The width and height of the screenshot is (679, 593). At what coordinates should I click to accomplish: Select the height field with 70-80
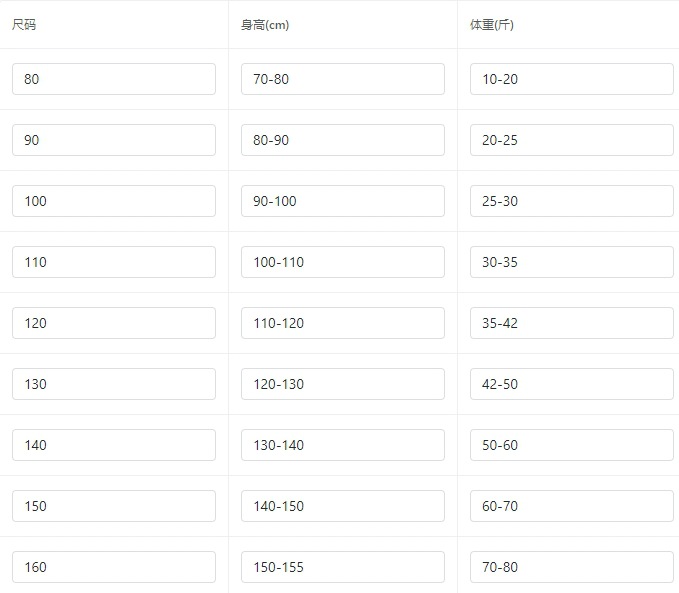(x=343, y=79)
